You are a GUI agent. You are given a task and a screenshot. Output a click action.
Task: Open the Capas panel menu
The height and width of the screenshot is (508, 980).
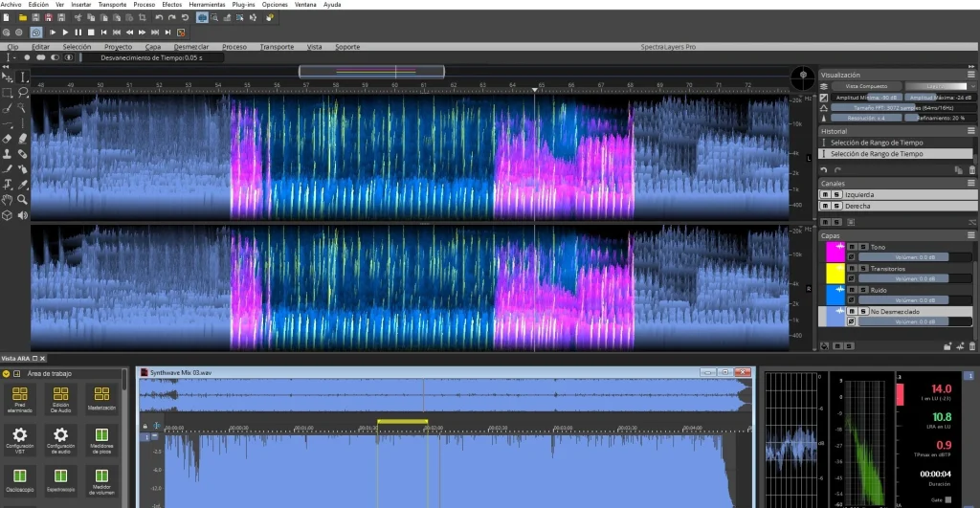[971, 235]
